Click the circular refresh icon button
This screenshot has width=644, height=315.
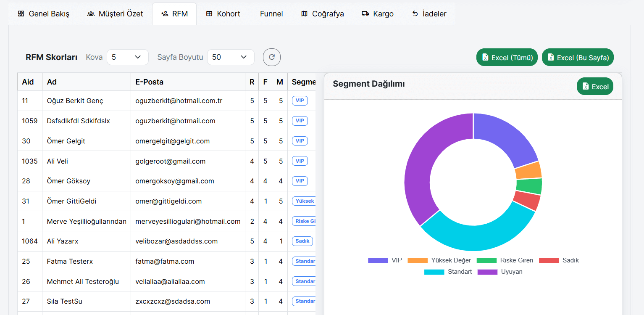(272, 57)
